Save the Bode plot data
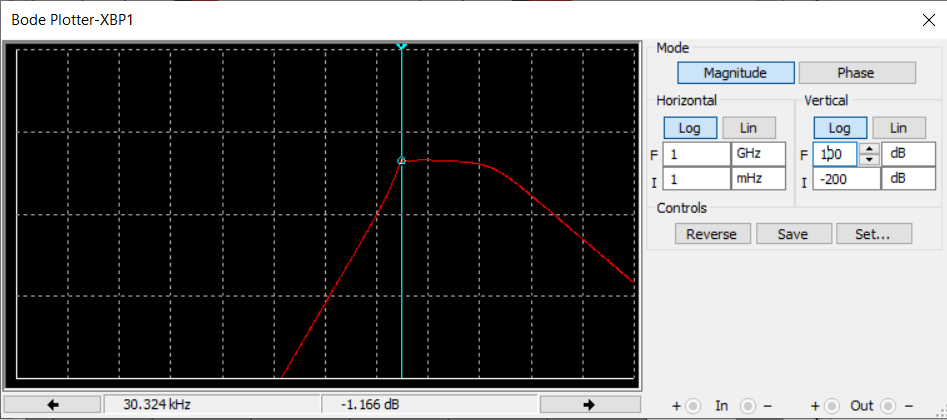 [x=794, y=234]
